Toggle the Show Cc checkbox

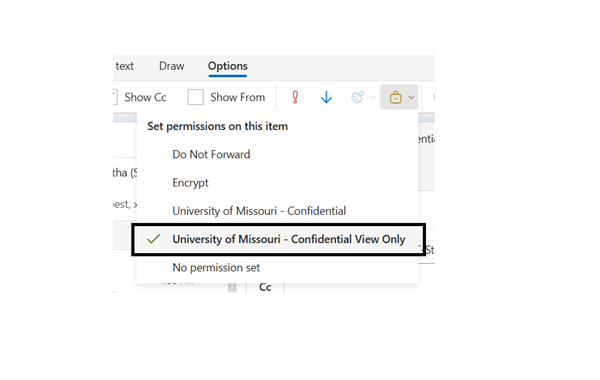(x=115, y=97)
